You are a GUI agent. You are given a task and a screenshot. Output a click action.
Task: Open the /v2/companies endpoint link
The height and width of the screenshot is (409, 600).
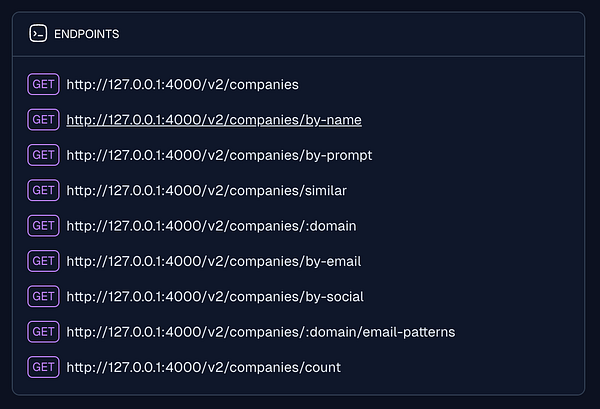click(x=182, y=85)
